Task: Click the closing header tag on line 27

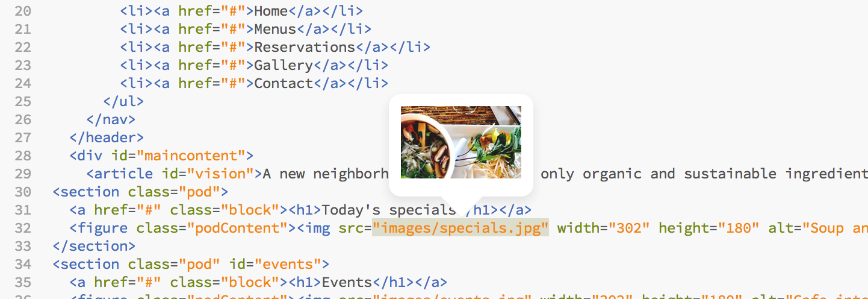Action: 107,137
